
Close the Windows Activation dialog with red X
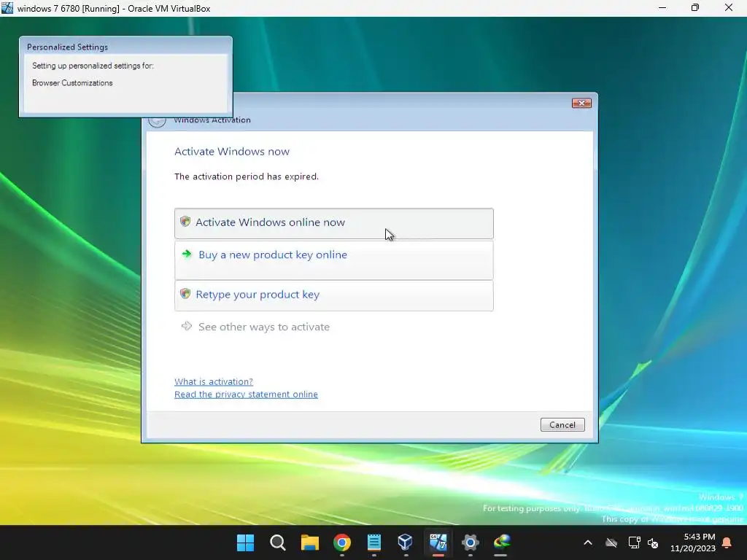coord(581,103)
